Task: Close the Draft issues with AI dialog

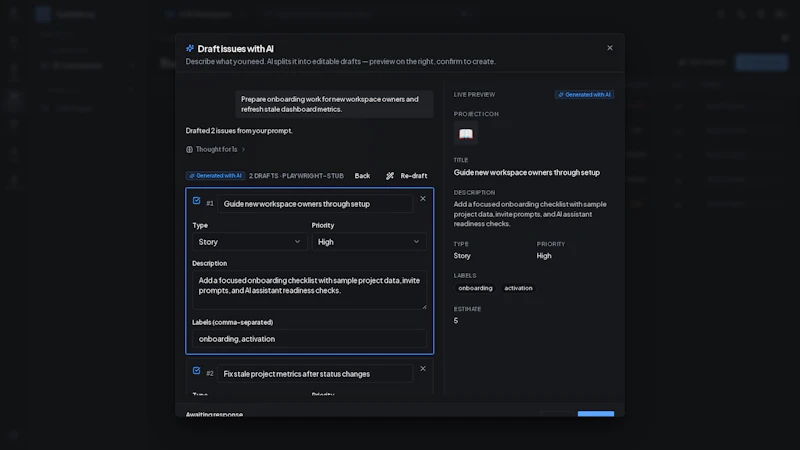Action: point(610,48)
